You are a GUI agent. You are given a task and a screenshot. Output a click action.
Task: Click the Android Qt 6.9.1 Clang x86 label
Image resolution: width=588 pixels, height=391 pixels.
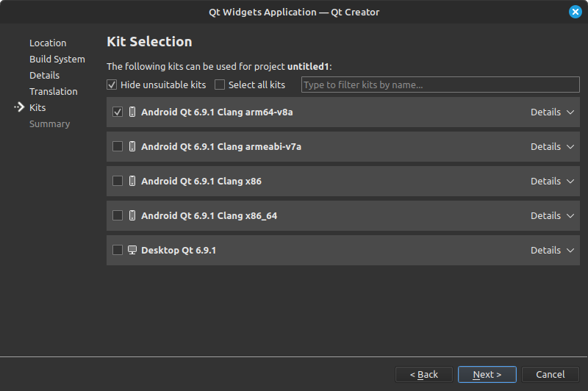[x=201, y=181]
